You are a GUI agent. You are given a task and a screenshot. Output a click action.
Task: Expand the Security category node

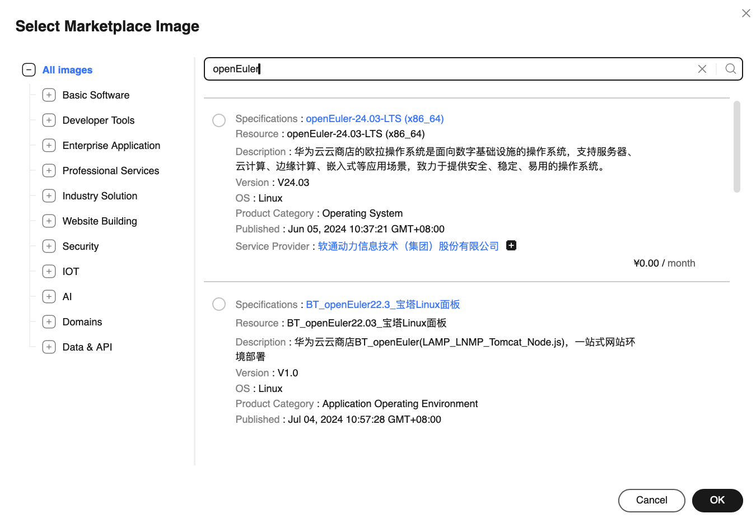coord(49,246)
